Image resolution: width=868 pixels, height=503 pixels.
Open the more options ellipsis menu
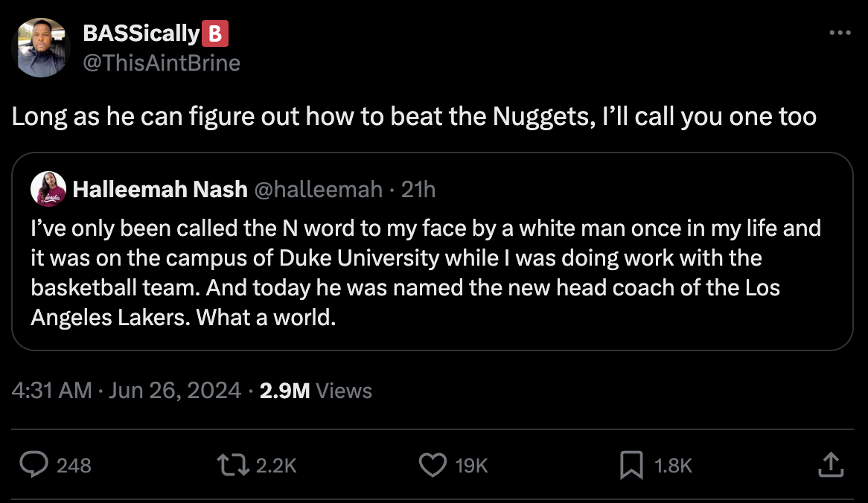pyautogui.click(x=840, y=31)
